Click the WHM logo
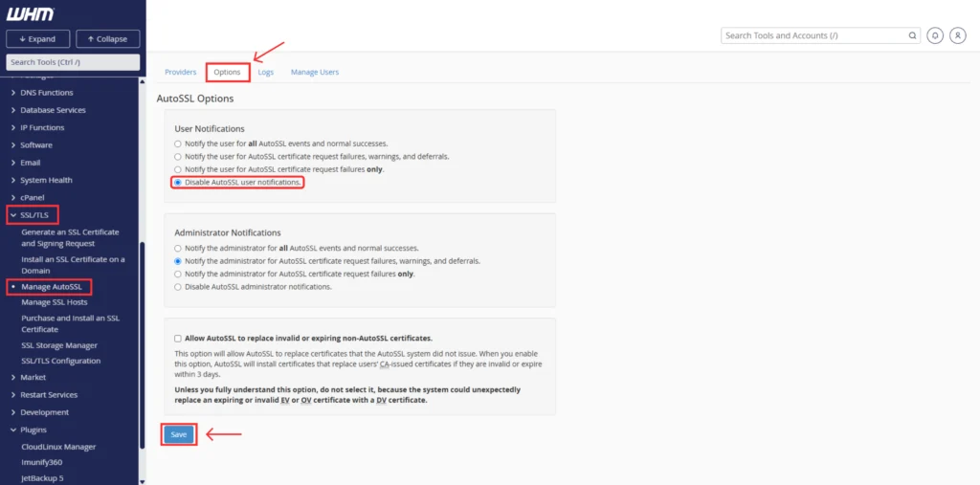The width and height of the screenshot is (980, 485). tap(30, 14)
